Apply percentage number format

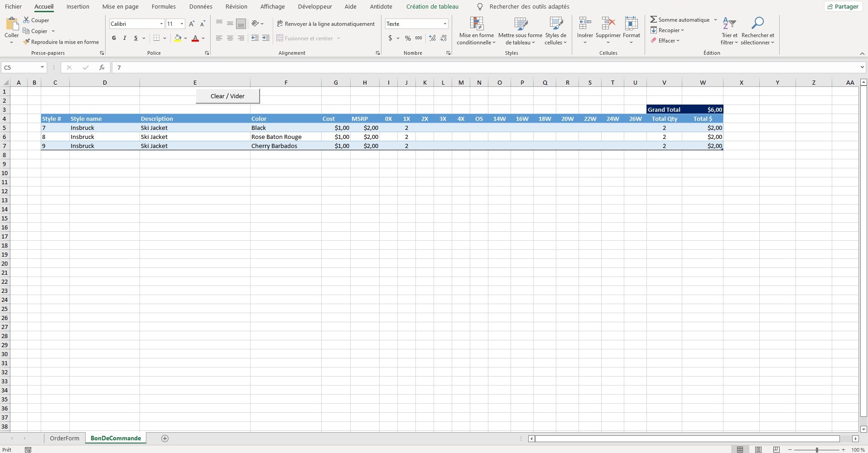(x=407, y=38)
